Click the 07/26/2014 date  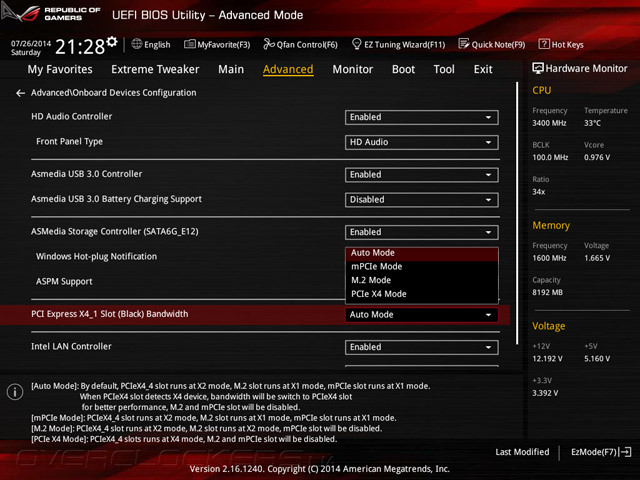pos(31,43)
